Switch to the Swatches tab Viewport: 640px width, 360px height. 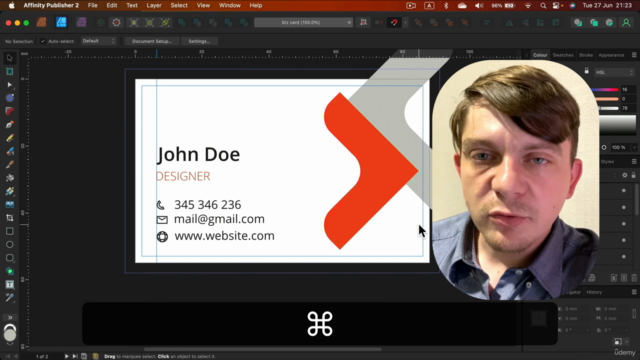[x=563, y=55]
